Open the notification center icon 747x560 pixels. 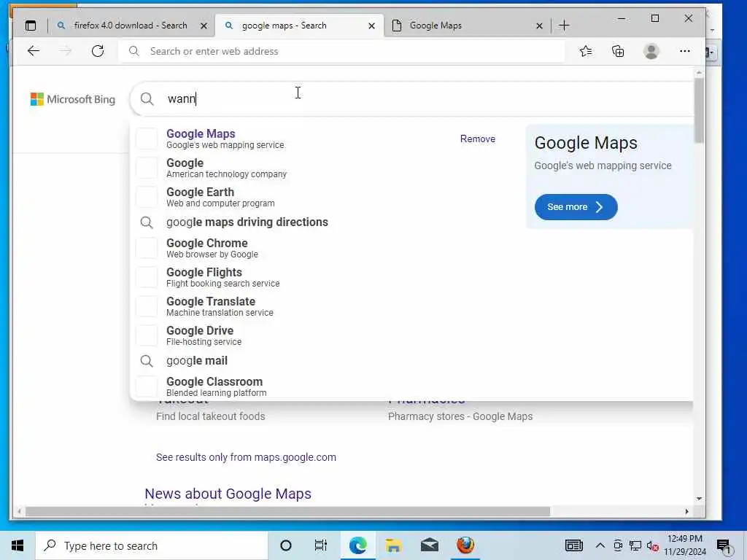pos(724,546)
